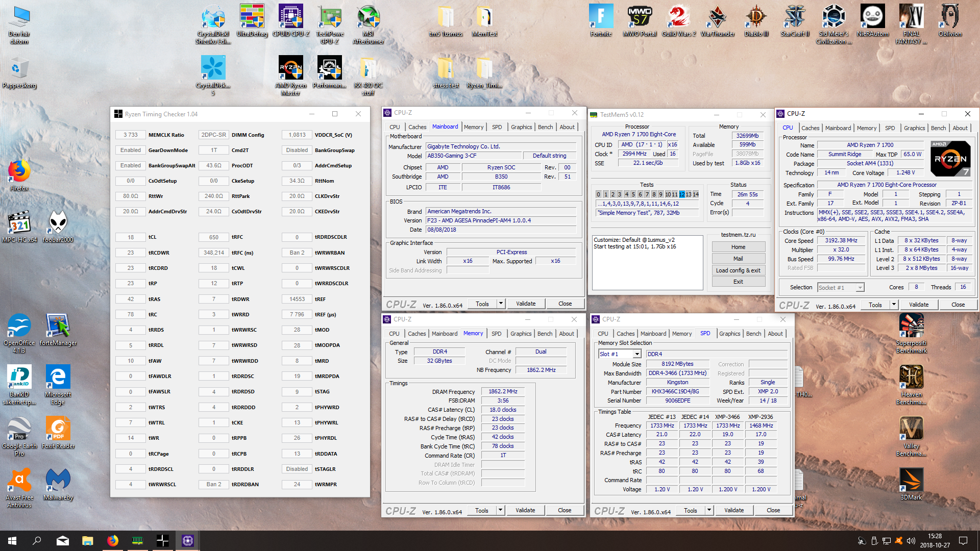Click Close in SPD CPU-Z window
Image resolution: width=980 pixels, height=551 pixels.
(773, 510)
